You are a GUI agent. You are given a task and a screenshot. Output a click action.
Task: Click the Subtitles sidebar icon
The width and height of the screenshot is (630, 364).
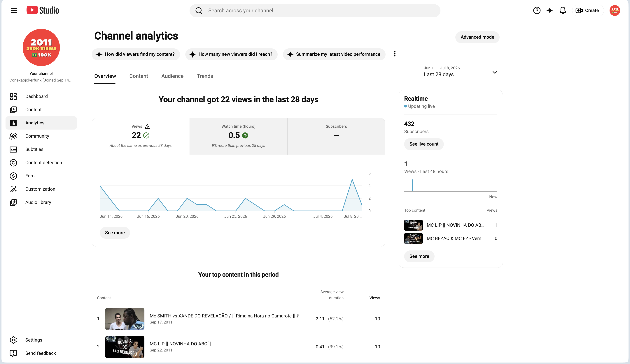tap(13, 149)
